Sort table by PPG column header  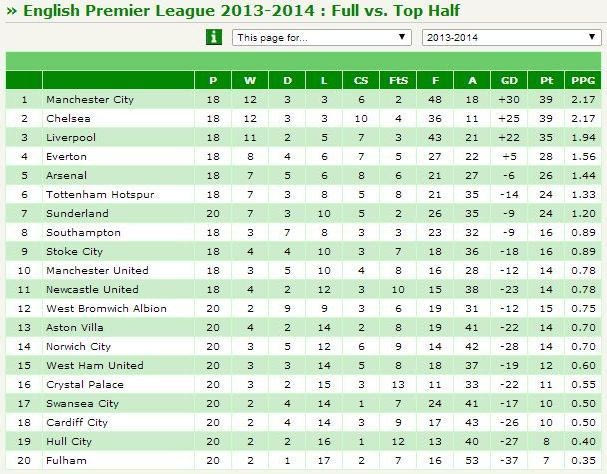[x=580, y=80]
